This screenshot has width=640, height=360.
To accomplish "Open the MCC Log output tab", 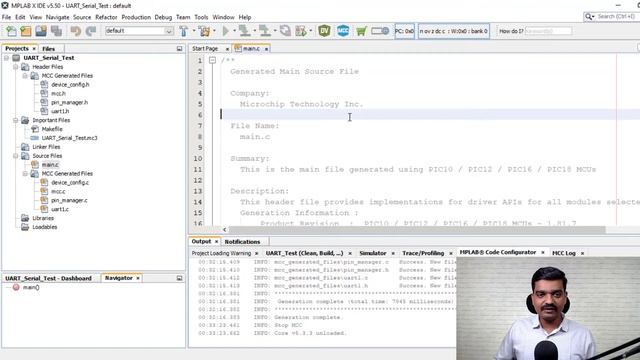I will [564, 253].
